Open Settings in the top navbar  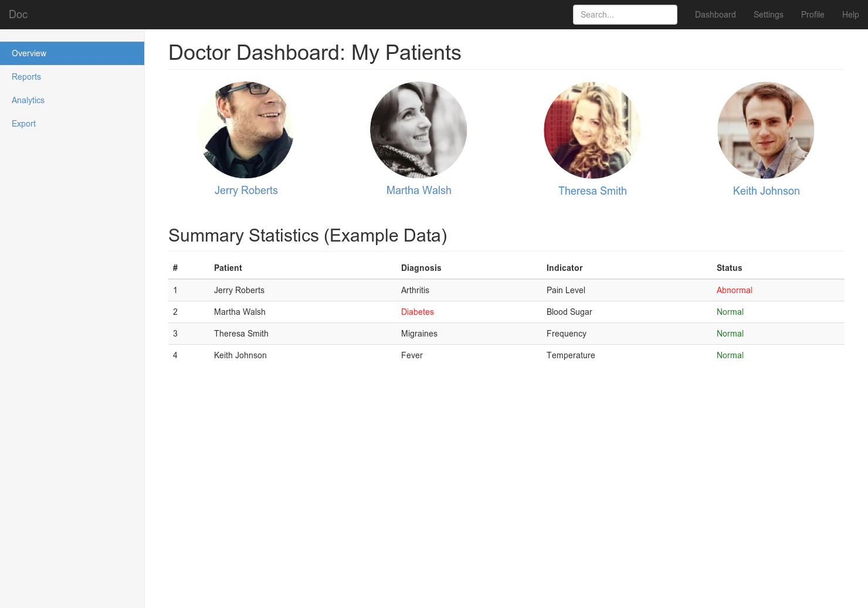768,15
